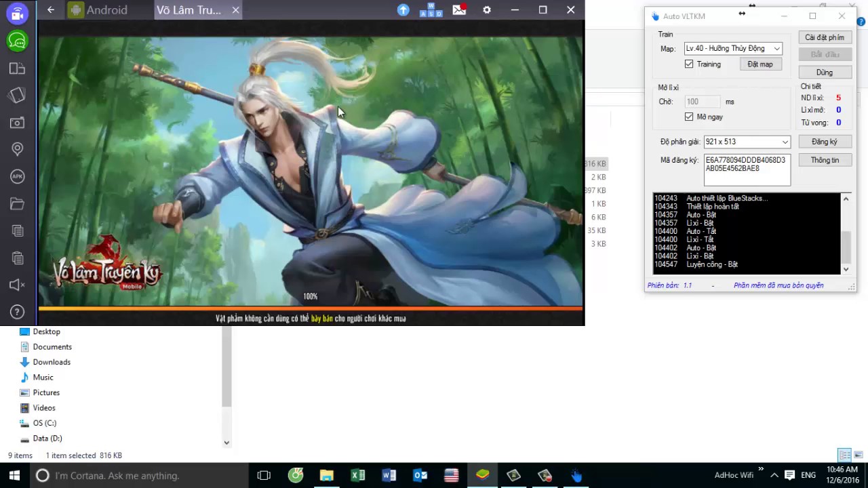Click Explorer navigation pane scroll down arrow

pos(226,443)
